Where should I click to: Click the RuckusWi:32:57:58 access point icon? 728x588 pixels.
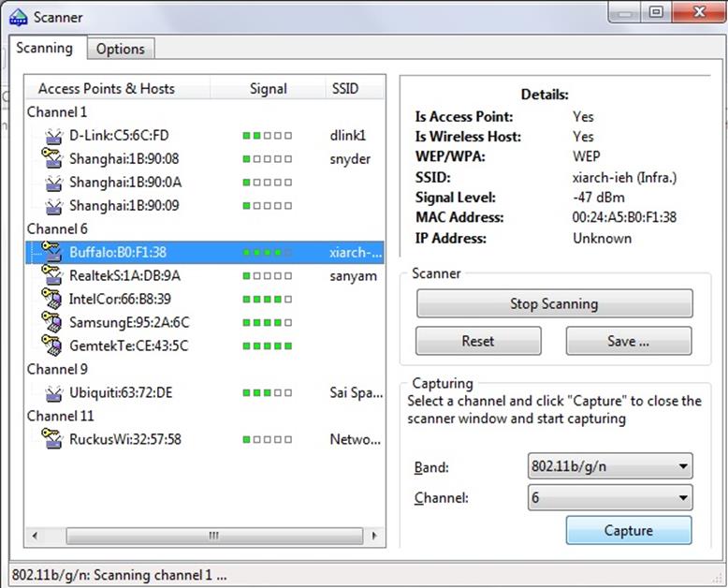(x=53, y=439)
